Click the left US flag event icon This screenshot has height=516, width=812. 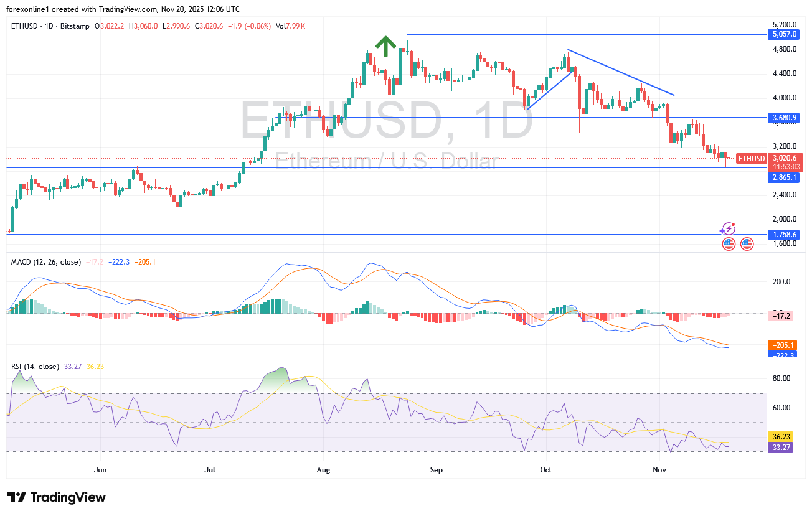point(729,244)
